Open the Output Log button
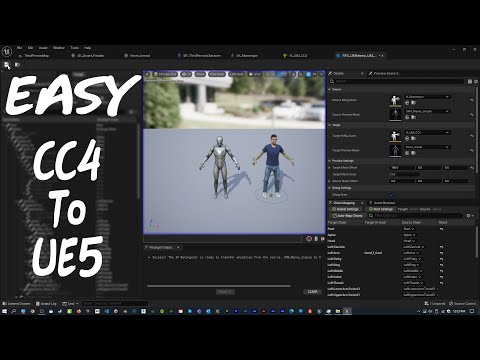The height and width of the screenshot is (360, 480). (x=46, y=304)
